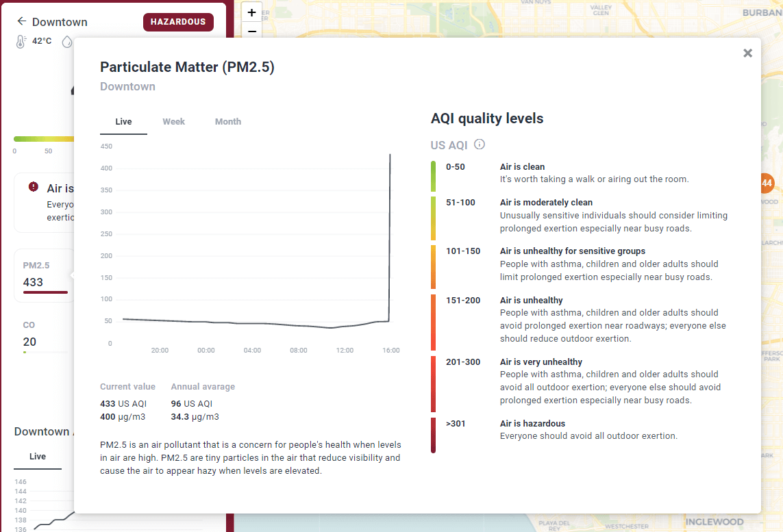Click the dark red >301 hazardous bar
The height and width of the screenshot is (532, 783).
[x=433, y=435]
